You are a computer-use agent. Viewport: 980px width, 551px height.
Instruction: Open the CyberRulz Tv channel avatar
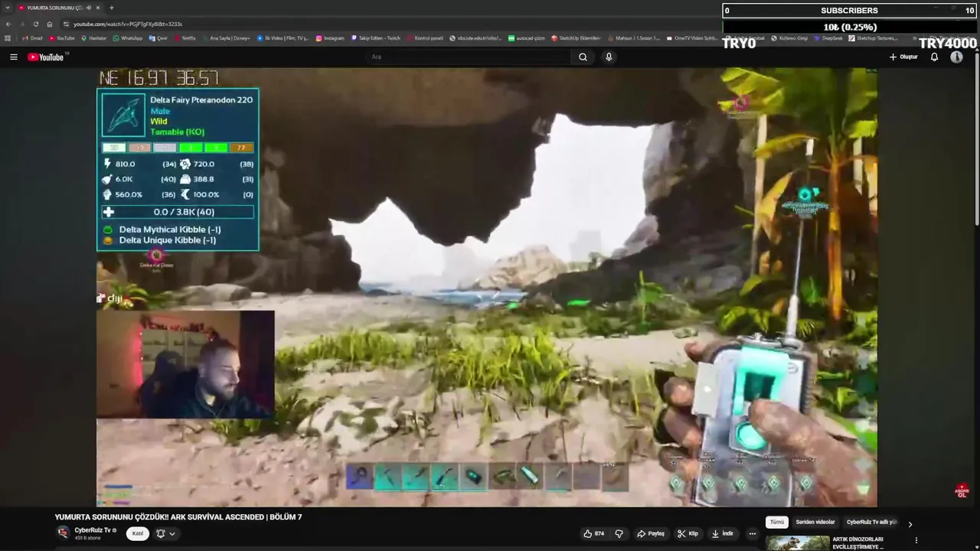click(64, 533)
